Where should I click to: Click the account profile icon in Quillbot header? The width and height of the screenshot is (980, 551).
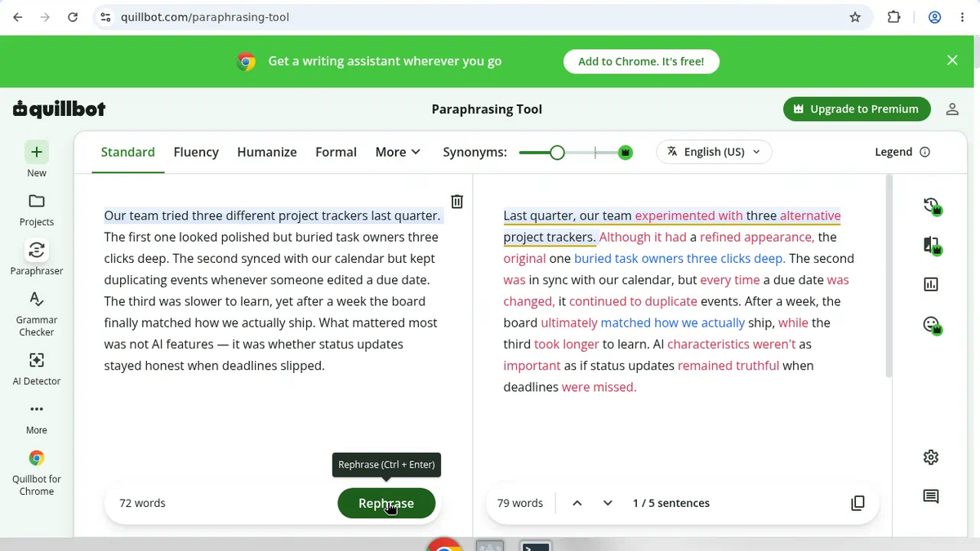coord(952,109)
